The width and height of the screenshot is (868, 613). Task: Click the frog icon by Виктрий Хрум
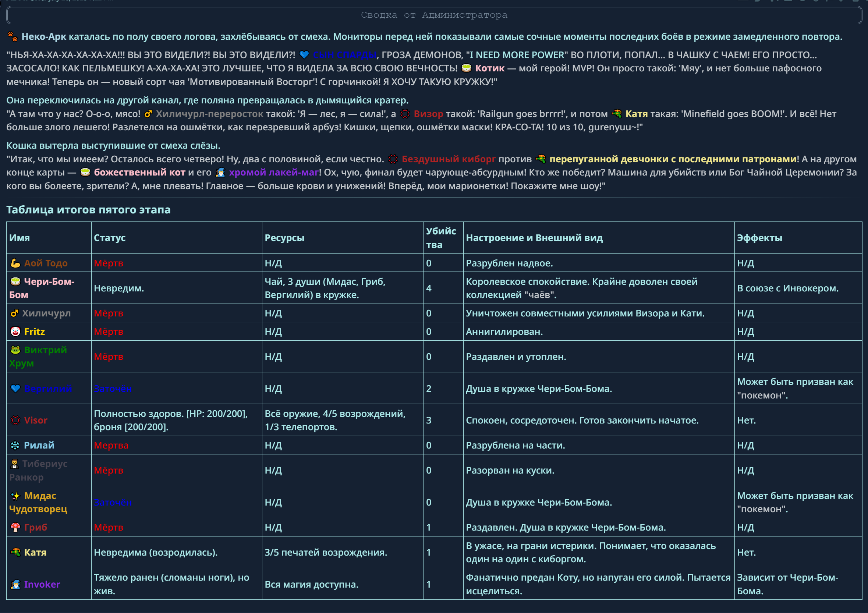(15, 350)
